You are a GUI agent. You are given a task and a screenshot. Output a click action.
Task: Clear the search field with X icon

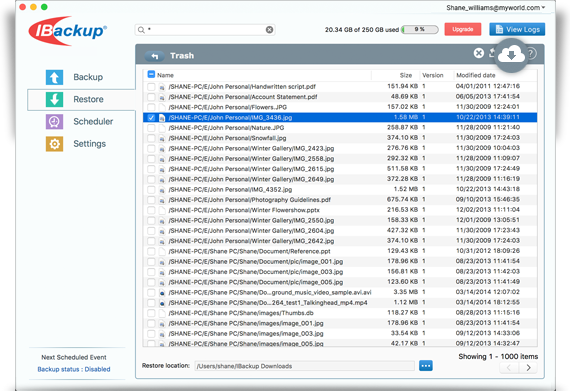pos(269,30)
